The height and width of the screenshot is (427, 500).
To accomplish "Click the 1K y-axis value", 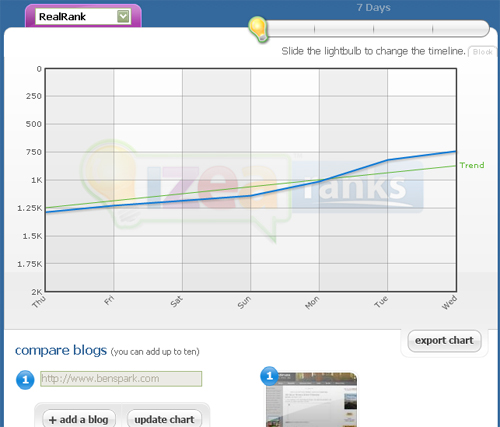I will point(37,180).
